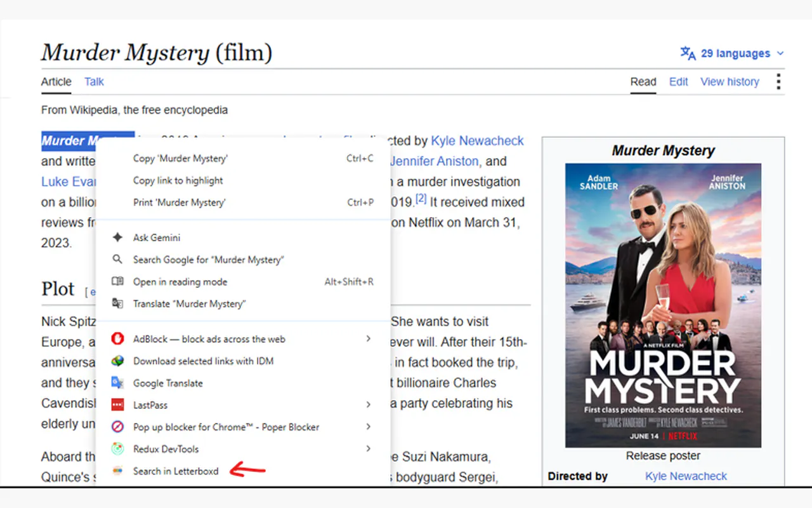Choose Google Translate extension entry
Viewport: 812px width, 508px height.
(243, 383)
